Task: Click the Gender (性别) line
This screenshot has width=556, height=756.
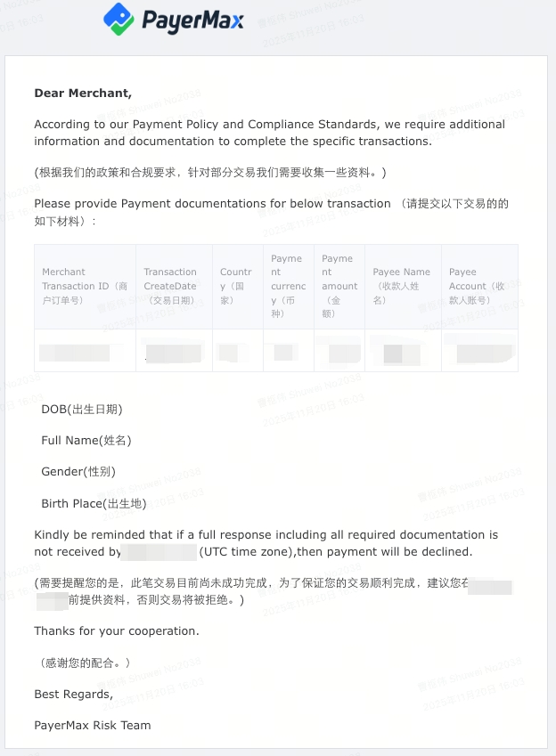Action: (x=78, y=472)
